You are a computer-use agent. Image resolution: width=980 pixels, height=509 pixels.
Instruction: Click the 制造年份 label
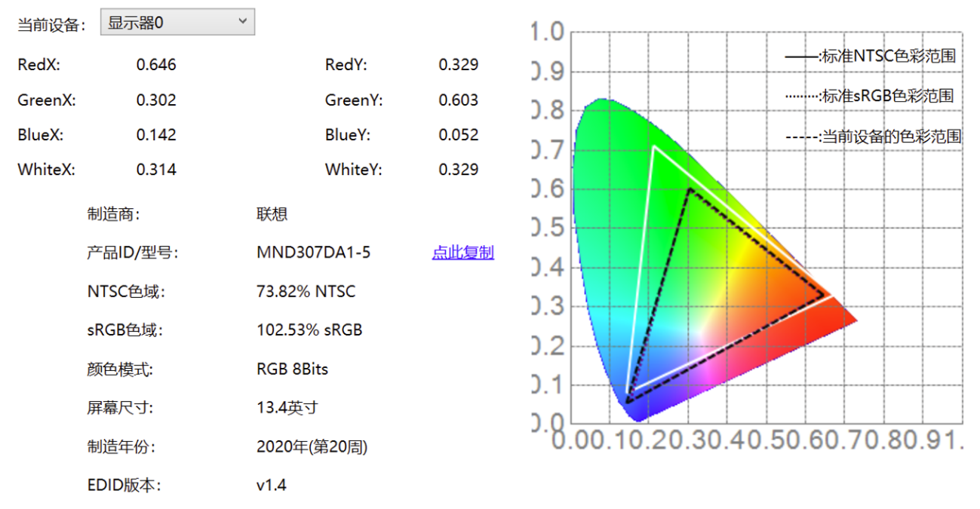click(x=121, y=446)
